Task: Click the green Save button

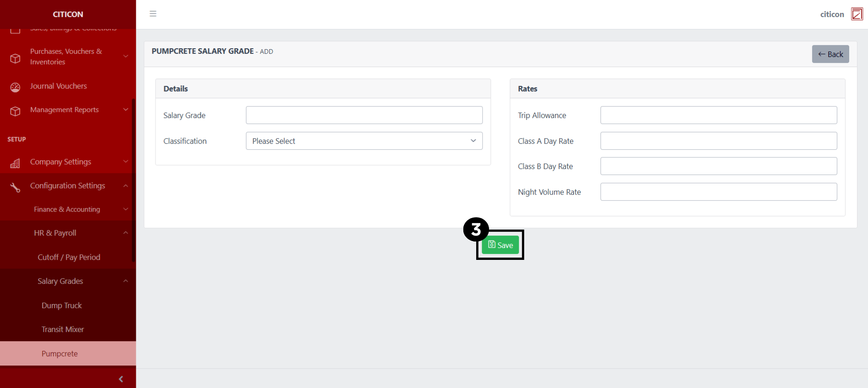Action: click(x=500, y=245)
